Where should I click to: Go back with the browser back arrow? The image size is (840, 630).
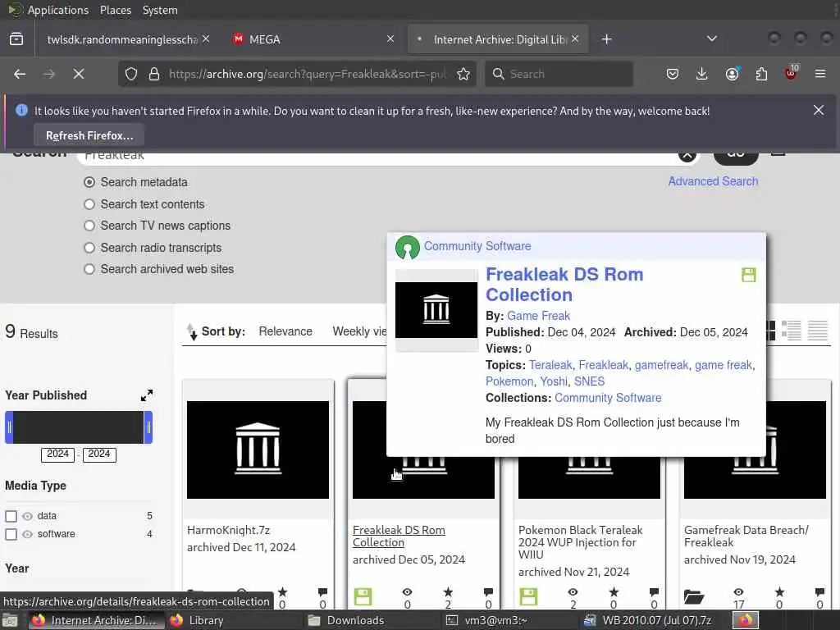[20, 74]
